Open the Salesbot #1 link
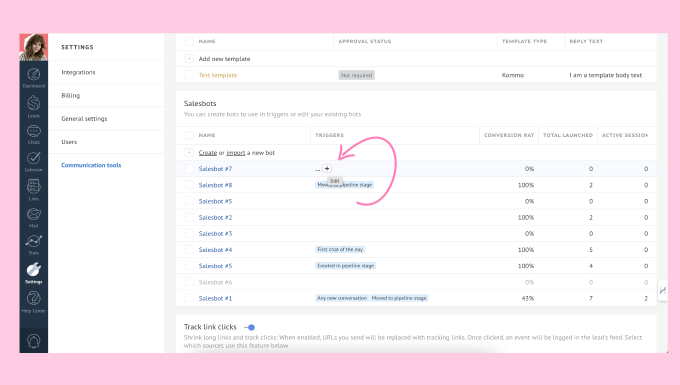This screenshot has width=680, height=385. [x=215, y=298]
